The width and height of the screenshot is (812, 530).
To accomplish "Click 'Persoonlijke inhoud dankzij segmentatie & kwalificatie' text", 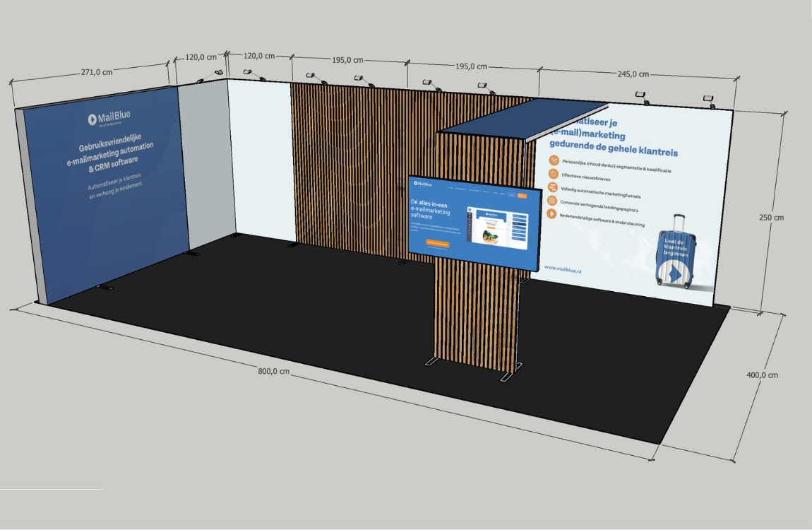I will coord(617,166).
